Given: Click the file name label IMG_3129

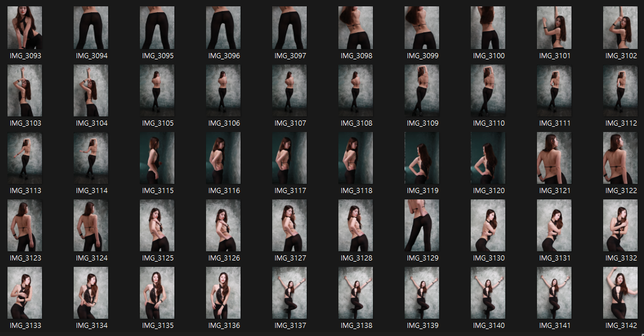Looking at the screenshot, I should click(x=422, y=258).
